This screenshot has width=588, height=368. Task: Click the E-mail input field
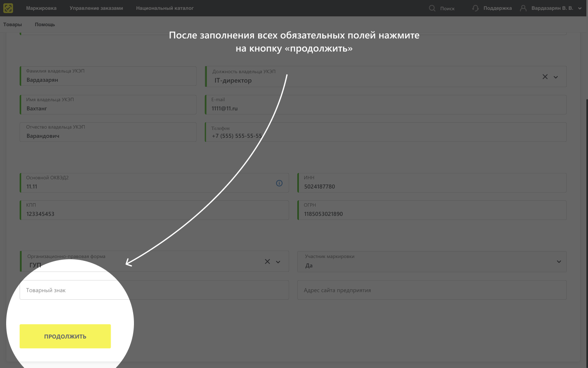[386, 105]
